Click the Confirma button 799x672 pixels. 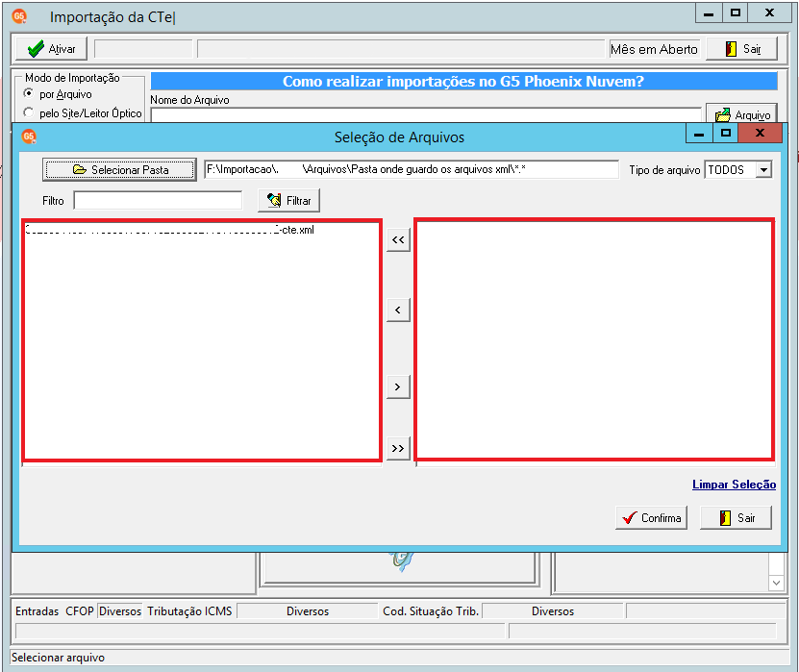pos(651,517)
